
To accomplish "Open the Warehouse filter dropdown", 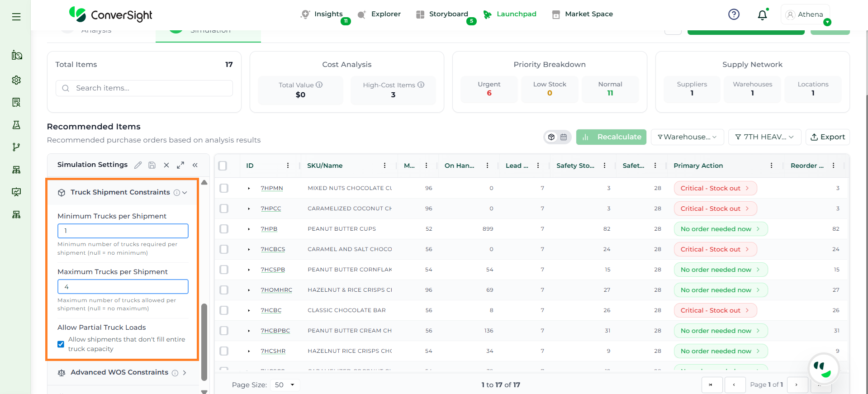I will pos(687,137).
